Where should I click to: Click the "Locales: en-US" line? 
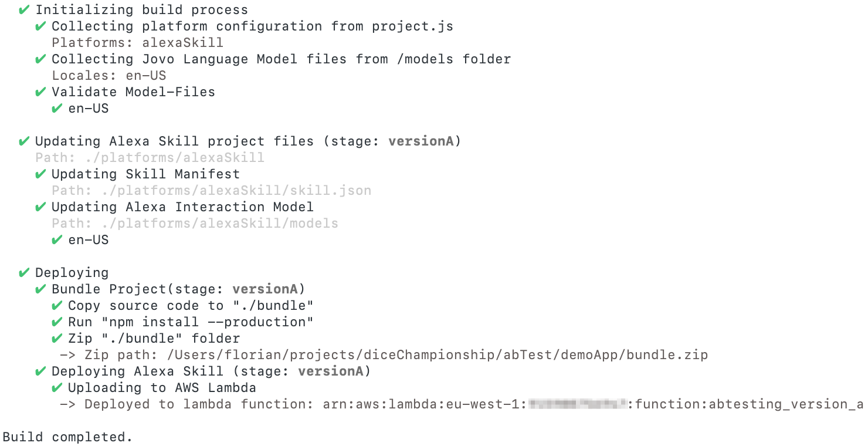click(x=109, y=76)
